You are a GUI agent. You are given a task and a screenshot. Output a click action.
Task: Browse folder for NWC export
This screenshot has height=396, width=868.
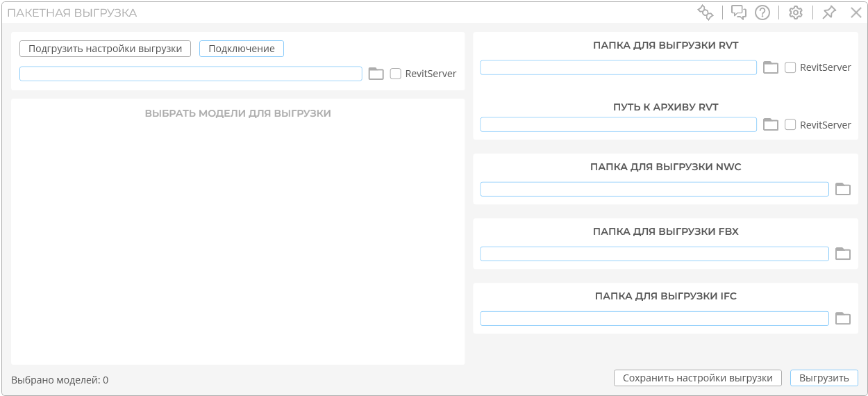[x=843, y=189]
